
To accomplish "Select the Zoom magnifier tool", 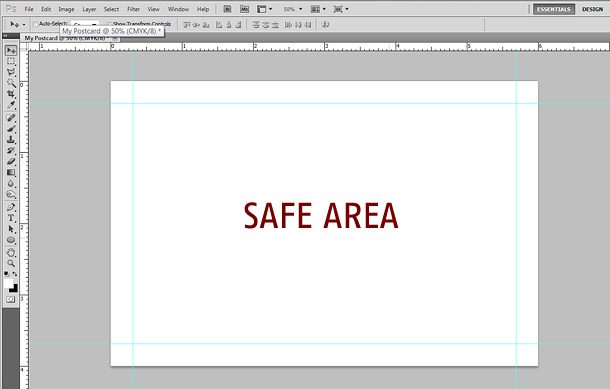I will coord(11,263).
